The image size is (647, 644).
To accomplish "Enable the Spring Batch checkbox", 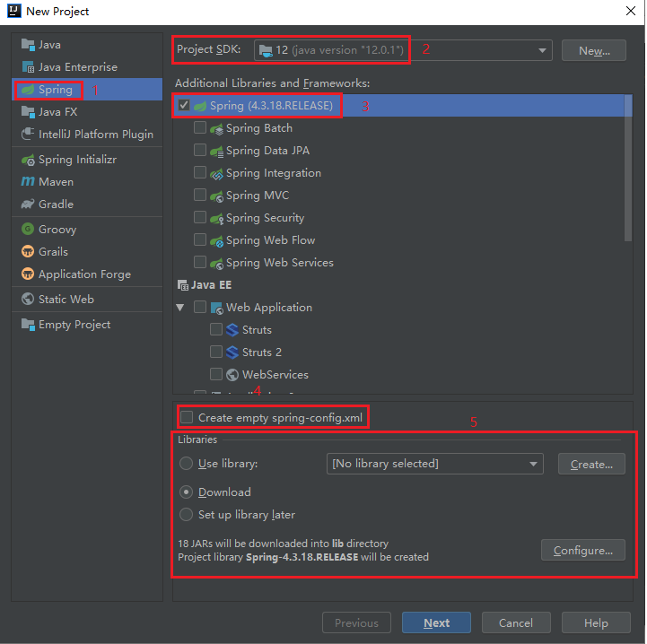I will 200,128.
